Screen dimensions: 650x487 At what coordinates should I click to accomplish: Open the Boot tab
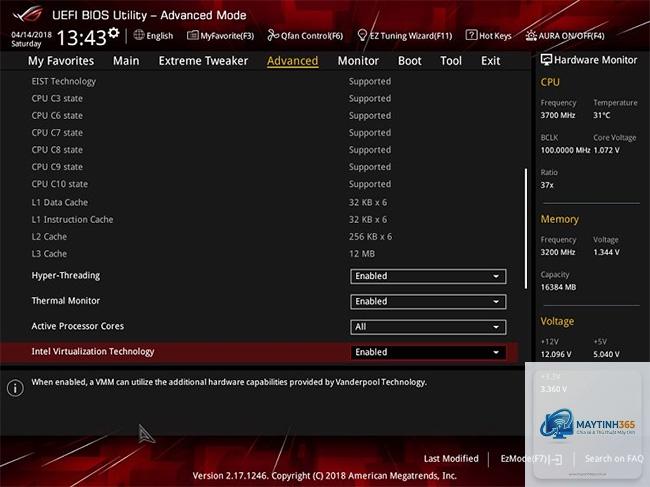410,61
